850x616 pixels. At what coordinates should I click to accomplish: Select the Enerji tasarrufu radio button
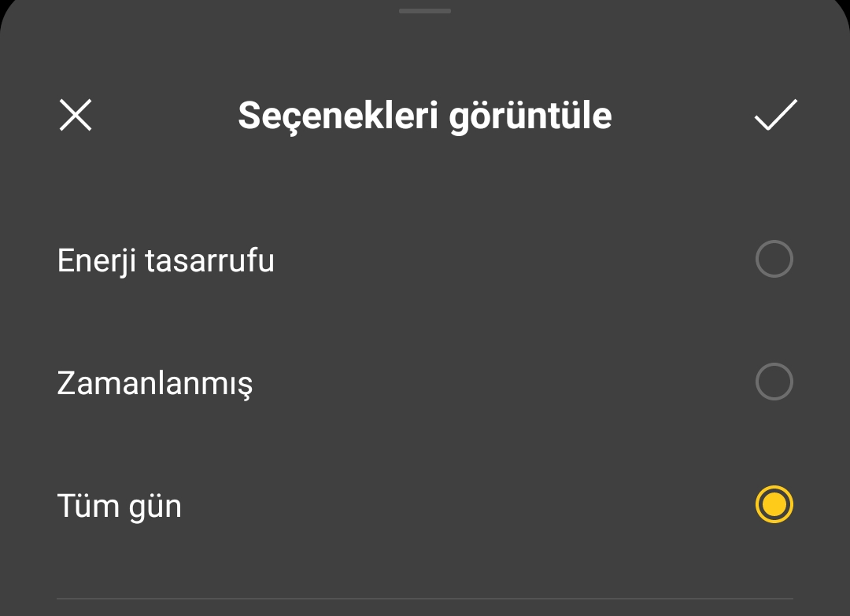[774, 260]
